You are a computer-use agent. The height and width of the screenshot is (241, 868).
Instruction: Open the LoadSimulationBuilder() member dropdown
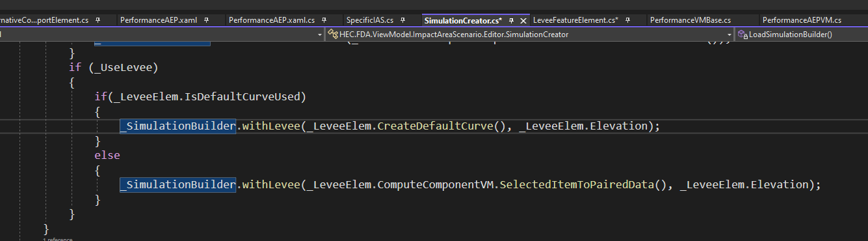click(x=802, y=35)
